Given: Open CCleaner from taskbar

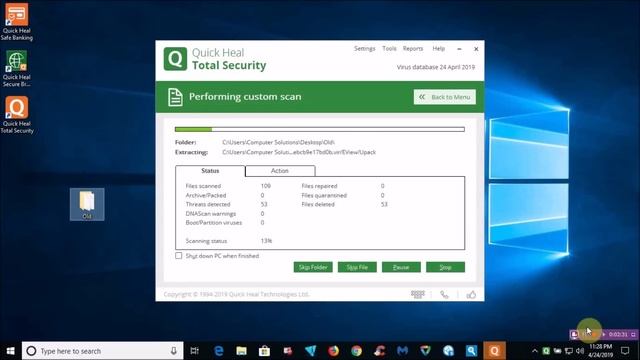Looking at the screenshot, I should [380, 351].
